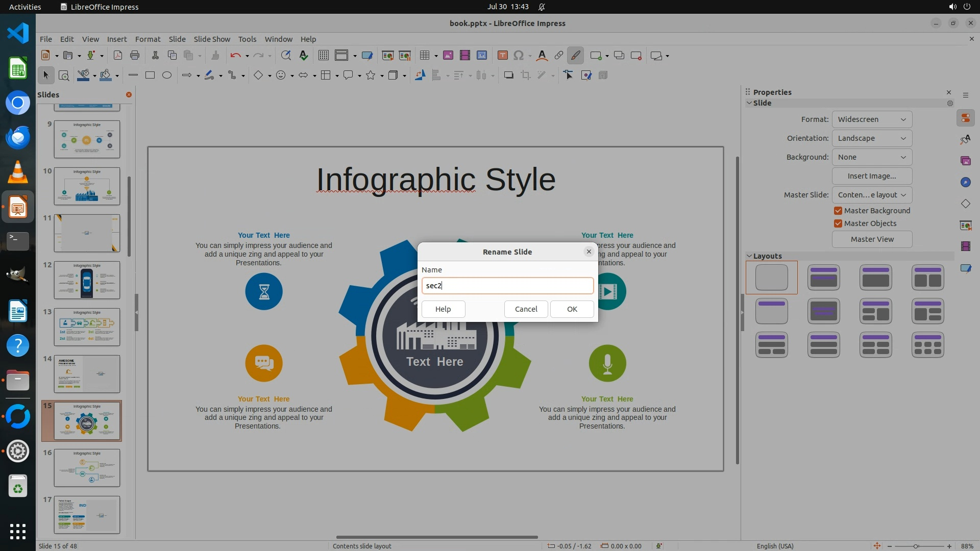This screenshot has width=980, height=551.
Task: Open the Slide Show menu
Action: click(x=212, y=39)
